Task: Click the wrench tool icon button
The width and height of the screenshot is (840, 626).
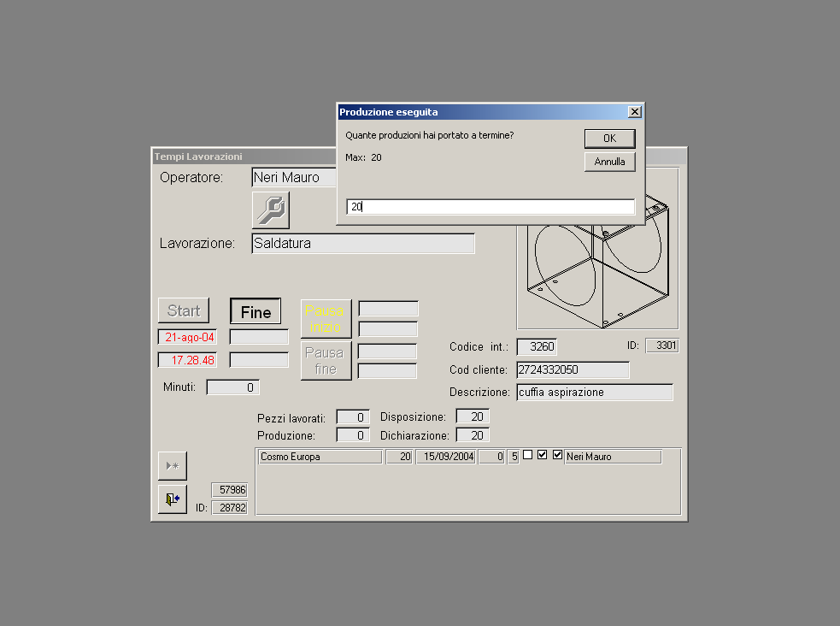Action: click(x=271, y=210)
